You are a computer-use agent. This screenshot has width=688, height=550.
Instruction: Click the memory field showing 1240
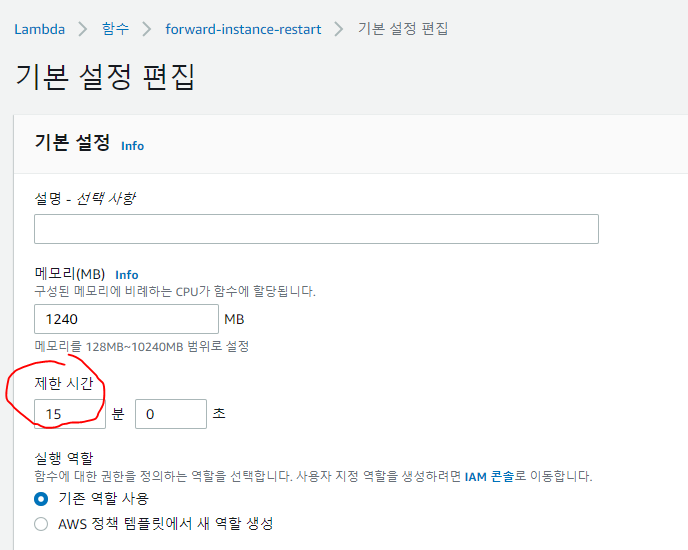click(126, 319)
